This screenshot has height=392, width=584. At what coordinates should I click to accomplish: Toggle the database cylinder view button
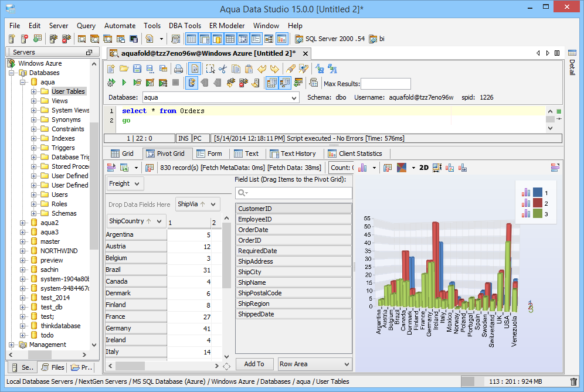pyautogui.click(x=217, y=39)
